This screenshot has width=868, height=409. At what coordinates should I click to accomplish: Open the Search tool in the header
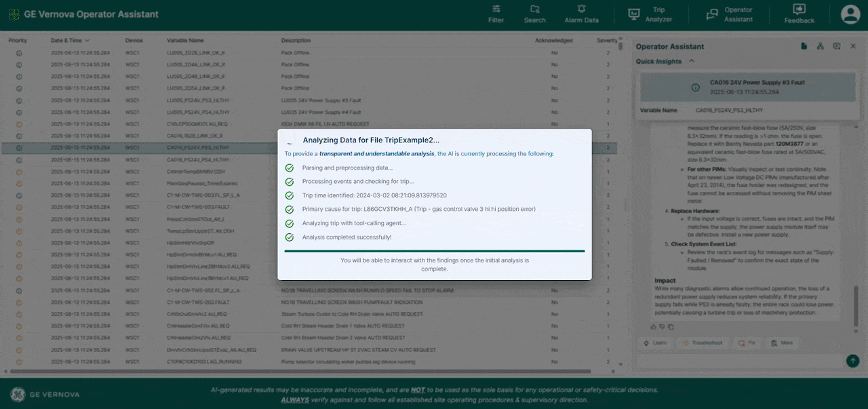pyautogui.click(x=534, y=14)
